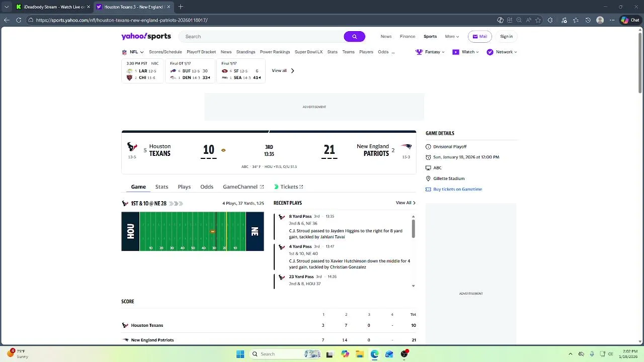
Task: Click the recent plays scrollbar thumb
Action: [x=414, y=229]
